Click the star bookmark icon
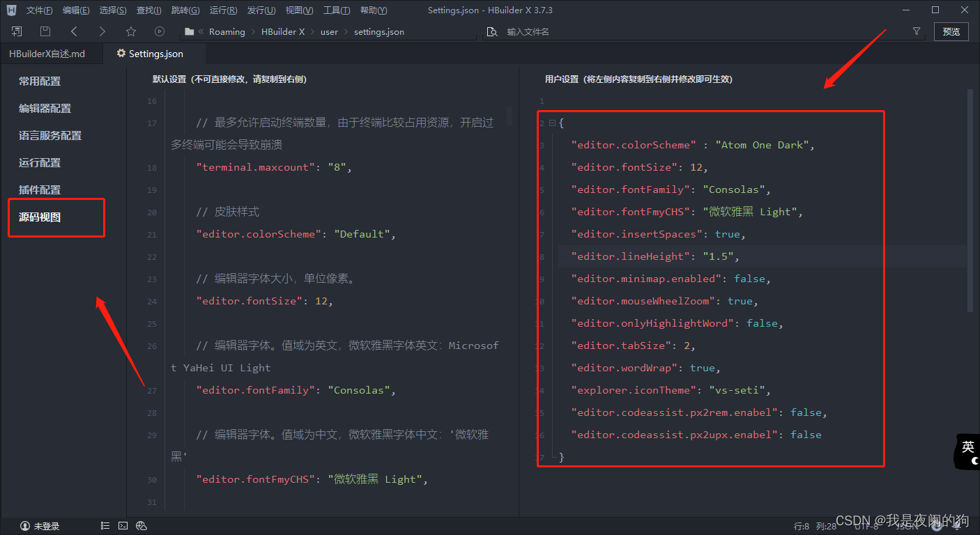The height and width of the screenshot is (535, 980). click(131, 31)
